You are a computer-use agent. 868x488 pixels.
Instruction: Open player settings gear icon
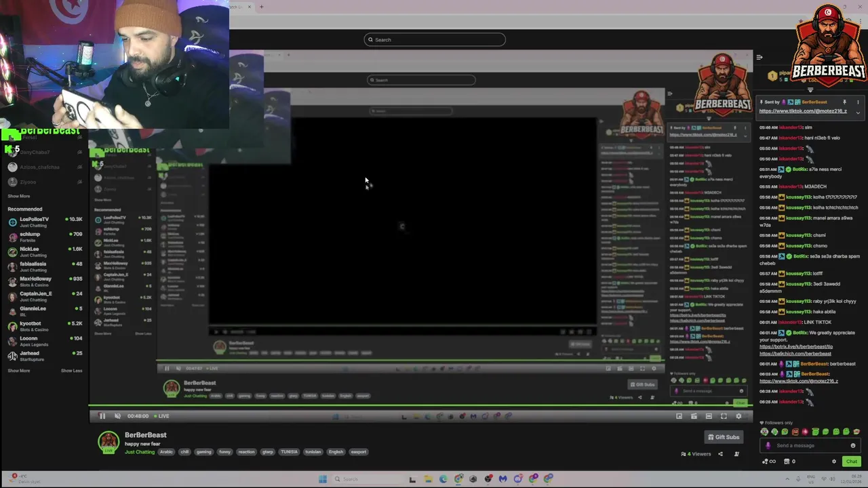coord(738,416)
